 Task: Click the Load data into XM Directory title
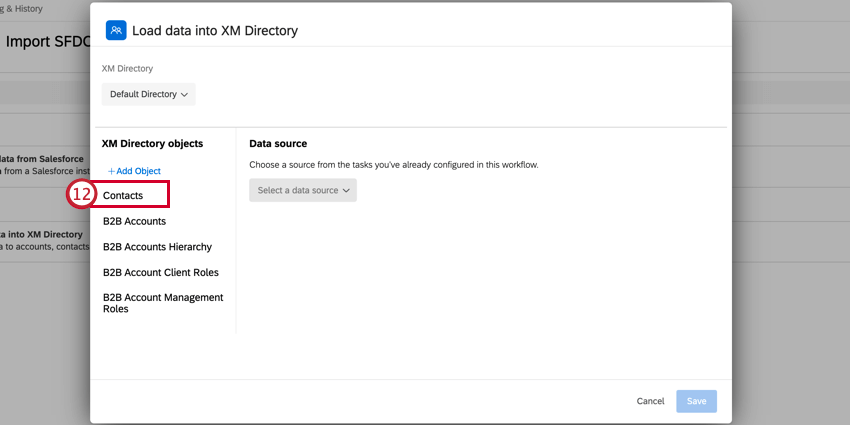click(215, 30)
